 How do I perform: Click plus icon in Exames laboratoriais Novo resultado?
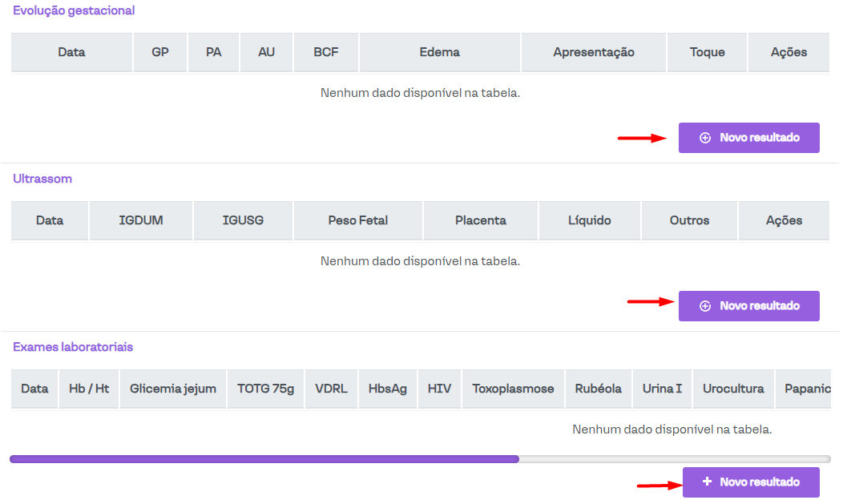click(707, 482)
